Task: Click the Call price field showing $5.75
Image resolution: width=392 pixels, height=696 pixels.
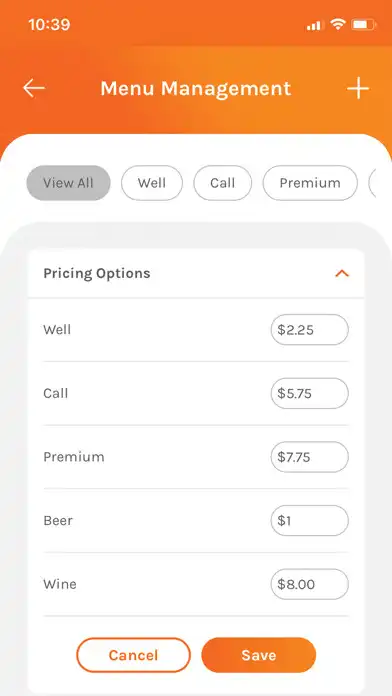Action: click(x=309, y=393)
